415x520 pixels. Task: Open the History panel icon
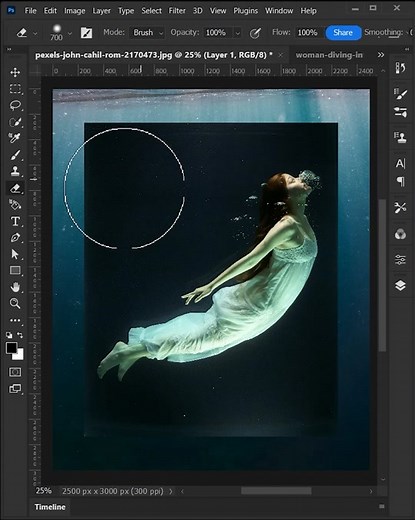click(x=400, y=68)
